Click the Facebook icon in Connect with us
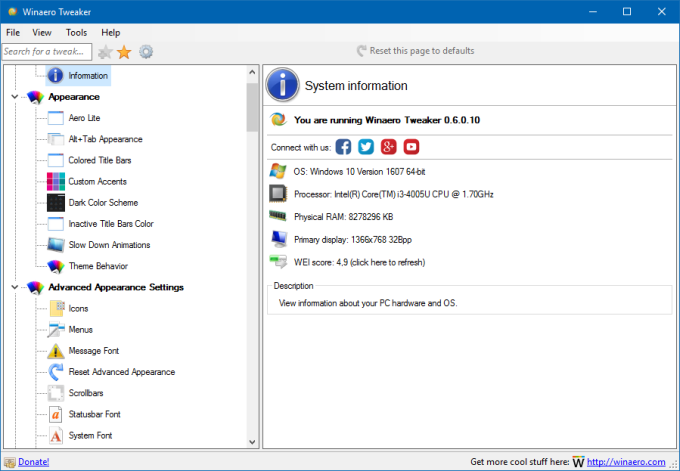680x471 pixels. click(344, 147)
